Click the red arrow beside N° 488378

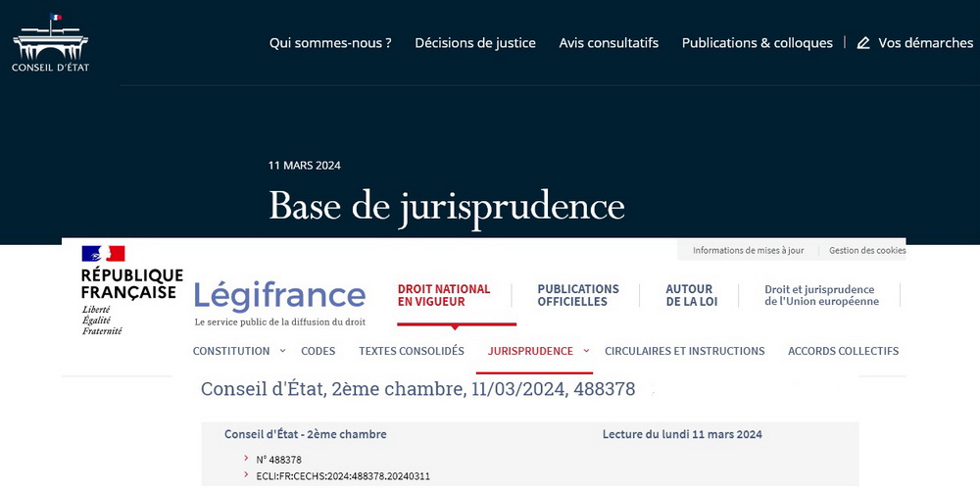246,459
